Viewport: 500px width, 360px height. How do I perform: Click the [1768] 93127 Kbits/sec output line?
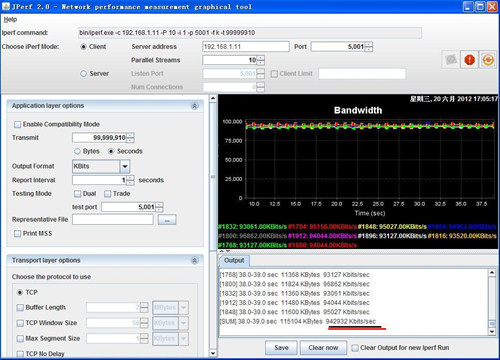click(295, 275)
